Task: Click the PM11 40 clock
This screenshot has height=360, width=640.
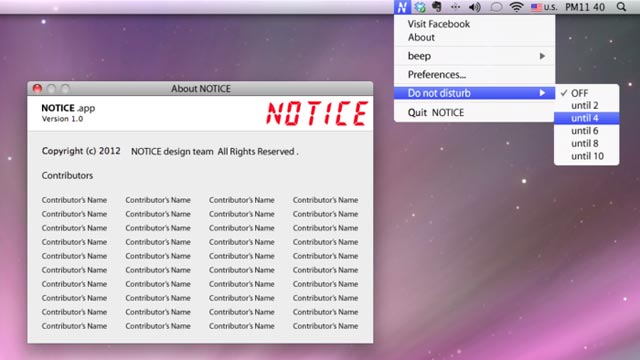Action: pyautogui.click(x=584, y=7)
